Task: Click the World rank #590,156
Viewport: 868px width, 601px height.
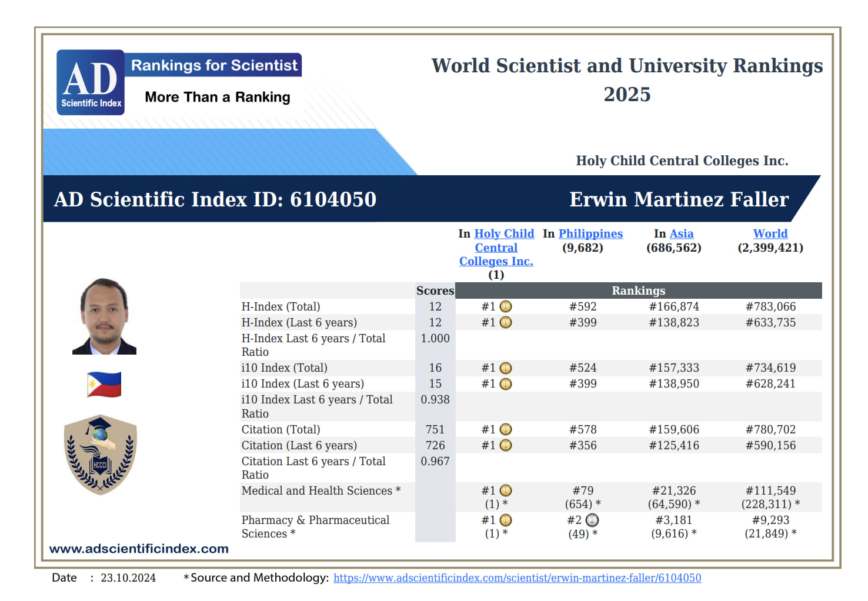Action: (x=770, y=445)
